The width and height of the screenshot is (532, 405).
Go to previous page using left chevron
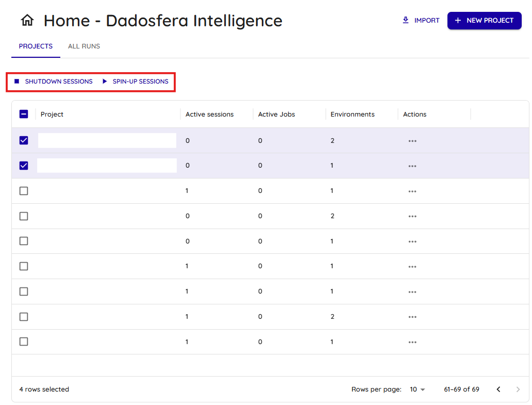[498, 390]
